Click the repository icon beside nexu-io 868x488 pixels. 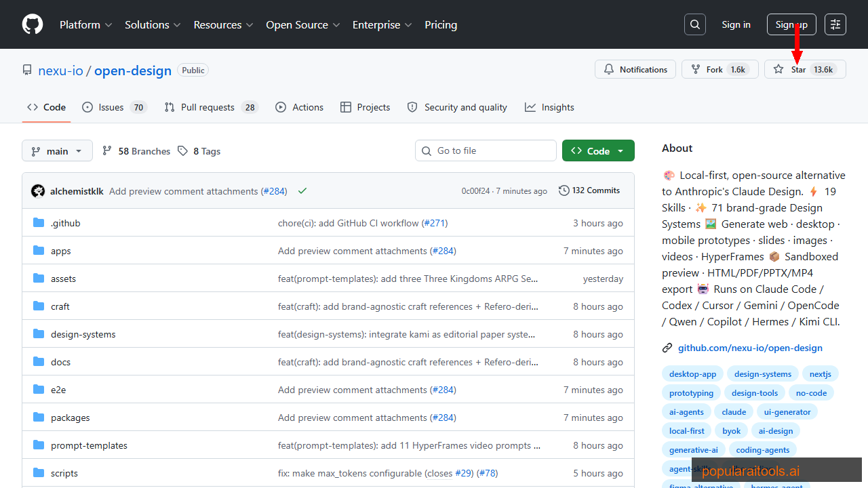[x=27, y=70]
